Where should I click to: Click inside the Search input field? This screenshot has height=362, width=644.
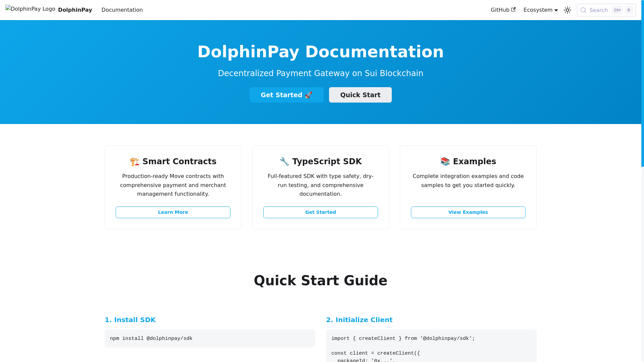[598, 10]
